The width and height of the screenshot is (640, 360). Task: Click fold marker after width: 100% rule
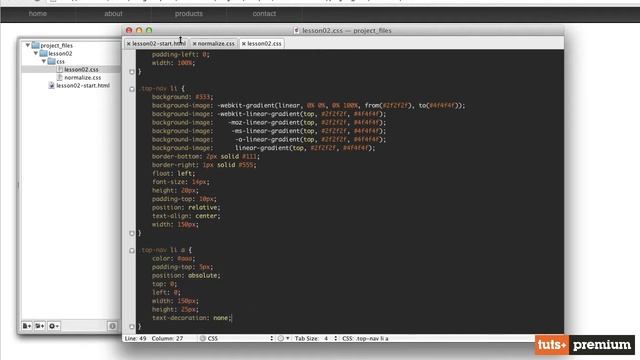pyautogui.click(x=132, y=72)
